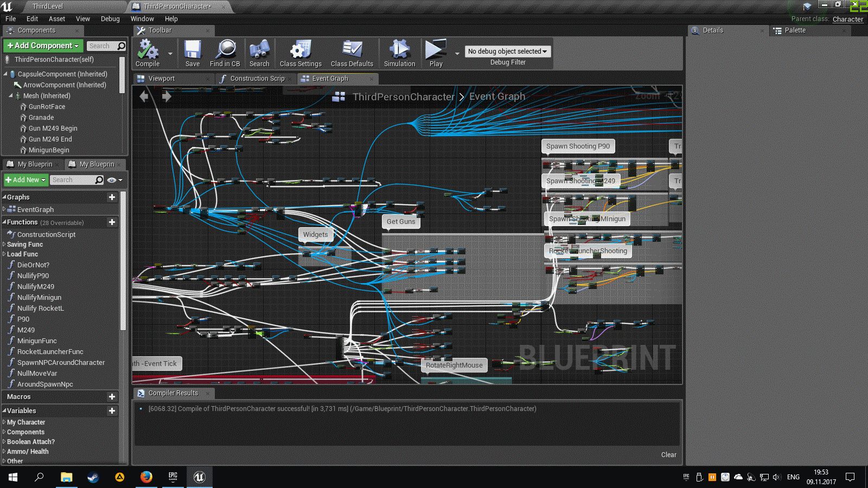The height and width of the screenshot is (488, 868).
Task: Switch to the Viewport tab
Action: click(162, 79)
